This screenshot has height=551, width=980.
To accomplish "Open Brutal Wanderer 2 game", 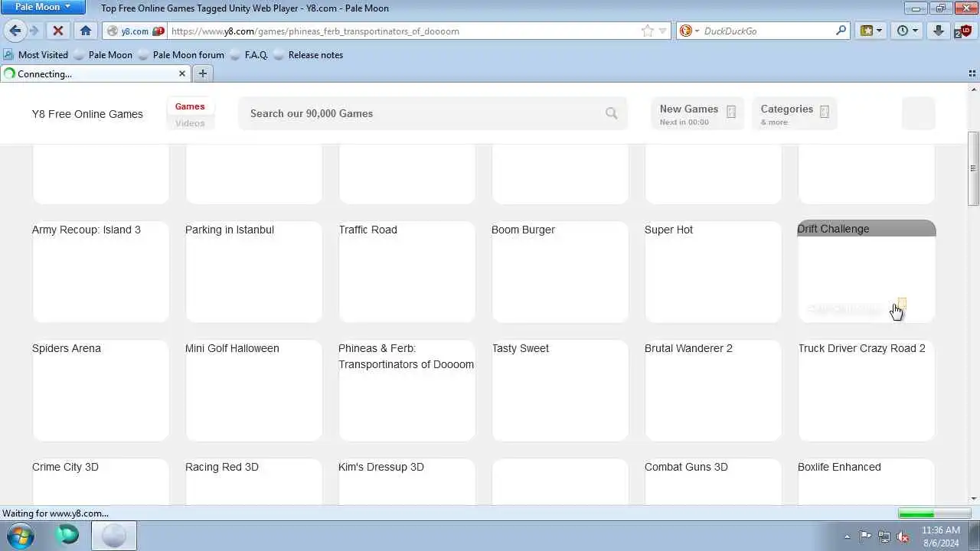I will click(713, 390).
